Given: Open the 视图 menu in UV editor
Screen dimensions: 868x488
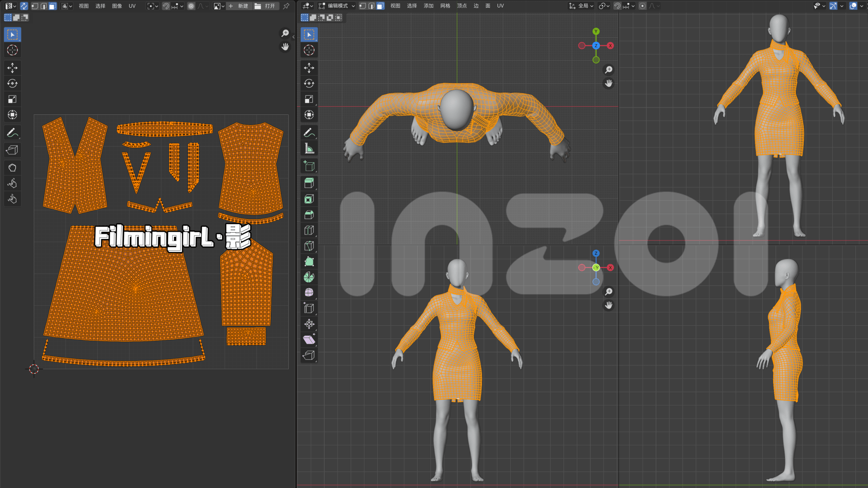Looking at the screenshot, I should pyautogui.click(x=84, y=6).
